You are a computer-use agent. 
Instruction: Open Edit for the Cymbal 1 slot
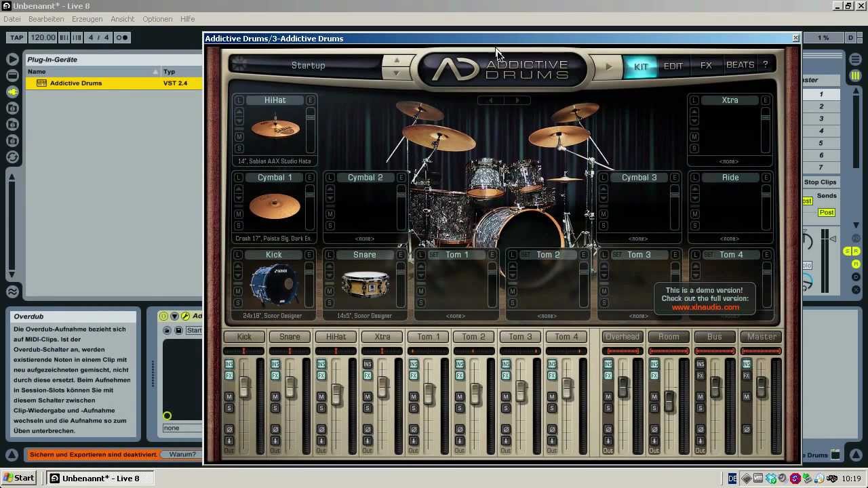coord(310,178)
